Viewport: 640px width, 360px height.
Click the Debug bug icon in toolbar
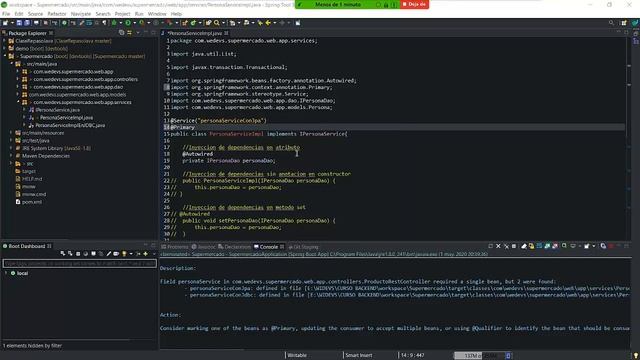click(x=114, y=23)
